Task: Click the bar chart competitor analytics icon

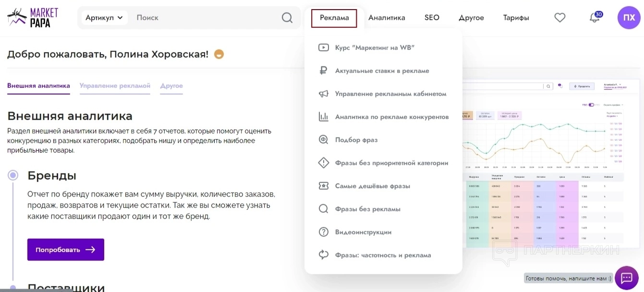Action: 323,117
